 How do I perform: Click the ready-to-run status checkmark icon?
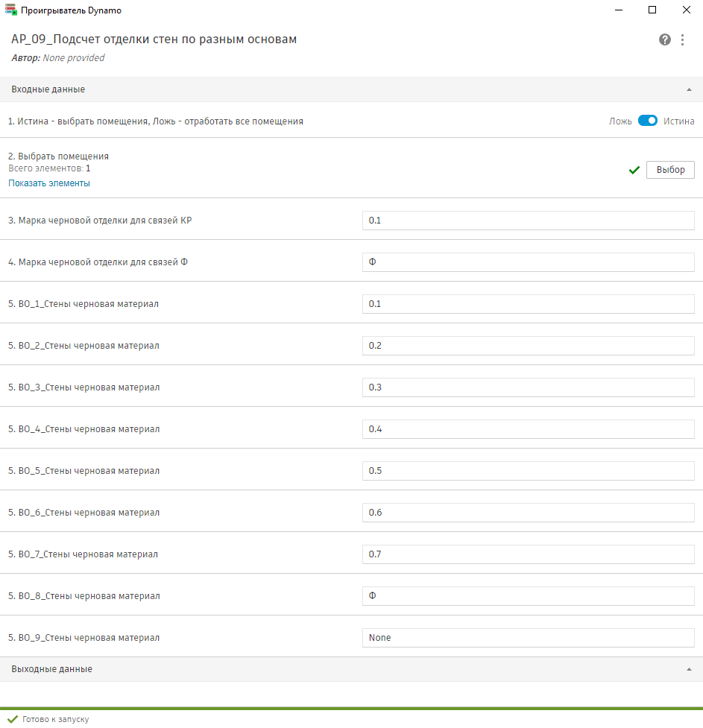(x=13, y=719)
